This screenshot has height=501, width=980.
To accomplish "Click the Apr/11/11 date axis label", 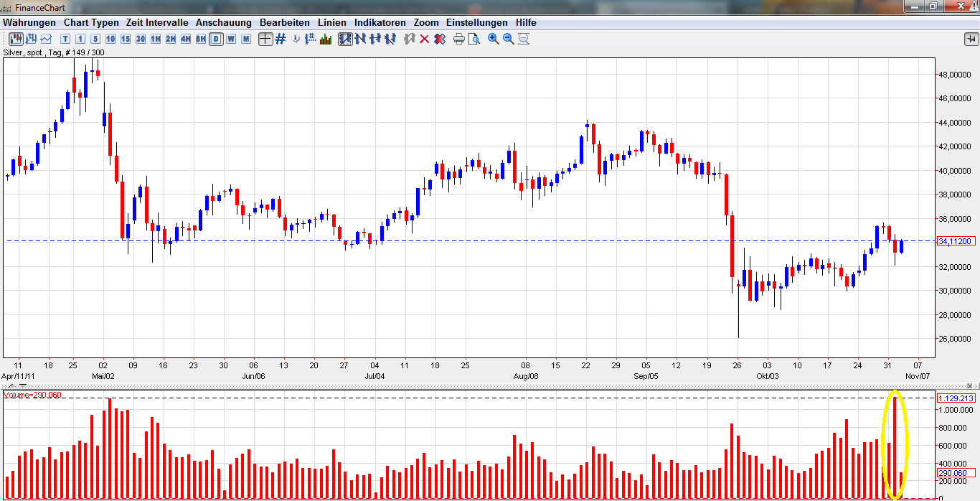I will tap(17, 375).
